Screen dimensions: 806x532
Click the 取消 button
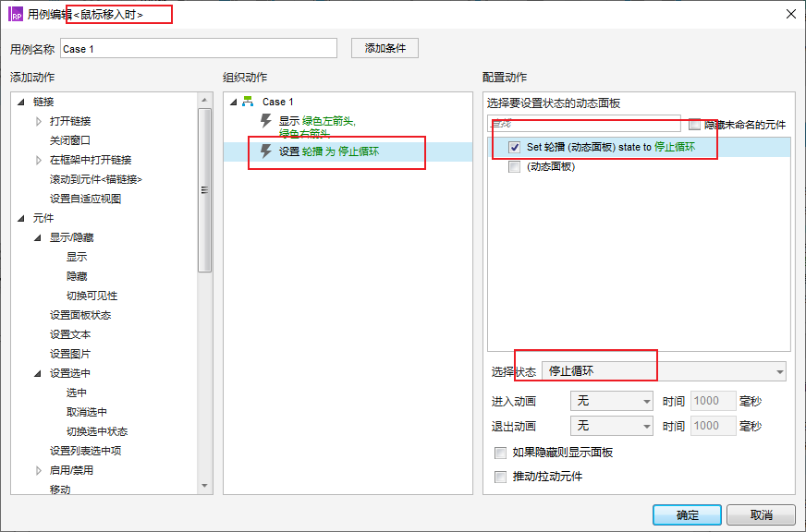[x=762, y=515]
